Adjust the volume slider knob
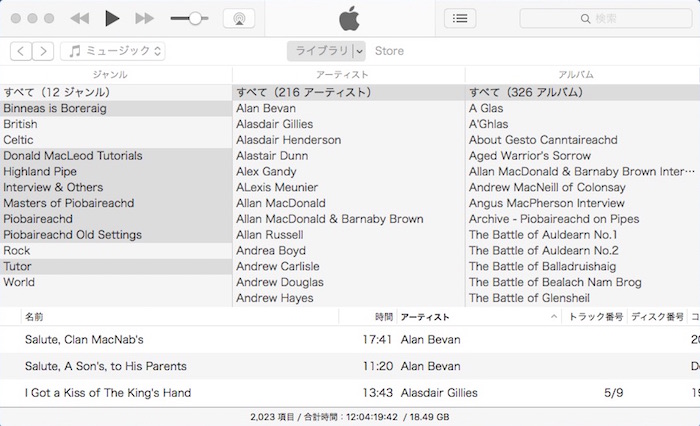The width and height of the screenshot is (700, 426). pyautogui.click(x=194, y=18)
